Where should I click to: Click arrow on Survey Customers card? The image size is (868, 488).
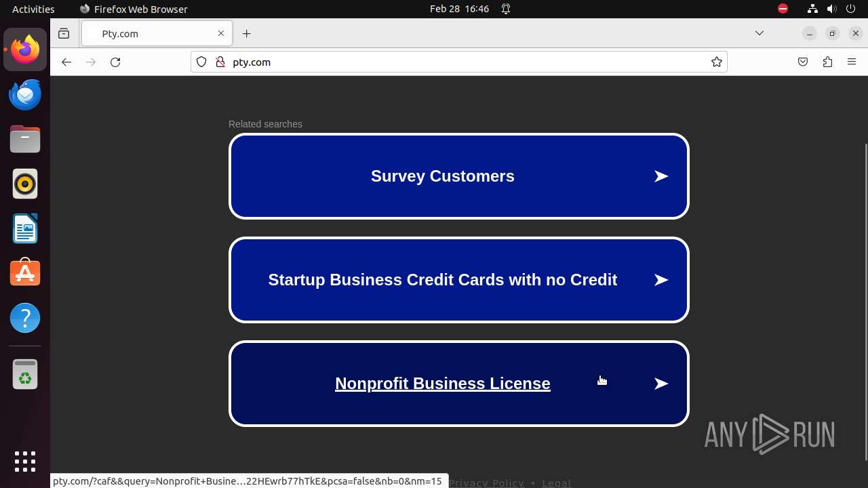(x=661, y=176)
